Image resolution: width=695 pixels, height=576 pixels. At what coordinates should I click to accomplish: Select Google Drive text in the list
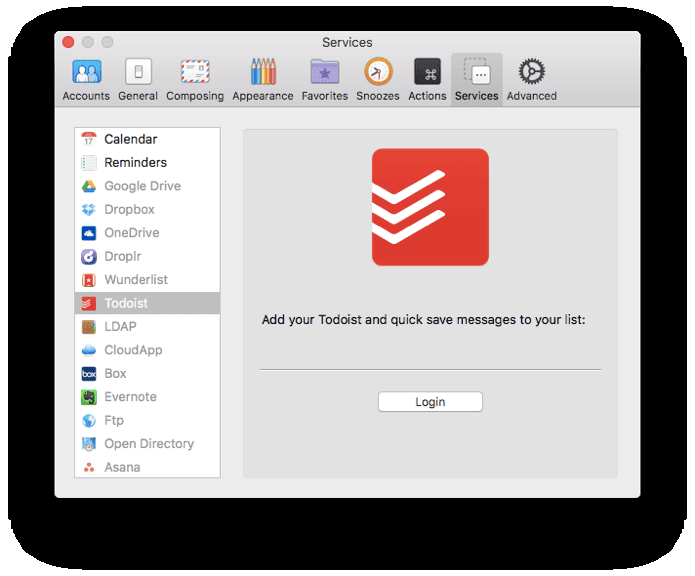pyautogui.click(x=143, y=186)
